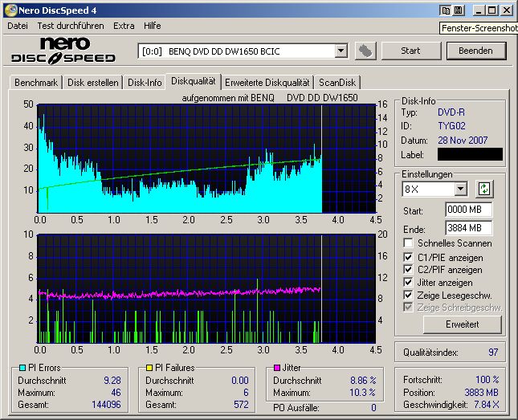The height and width of the screenshot is (420, 518).
Task: Uncheck C1/PIE anzeigen
Action: (409, 258)
